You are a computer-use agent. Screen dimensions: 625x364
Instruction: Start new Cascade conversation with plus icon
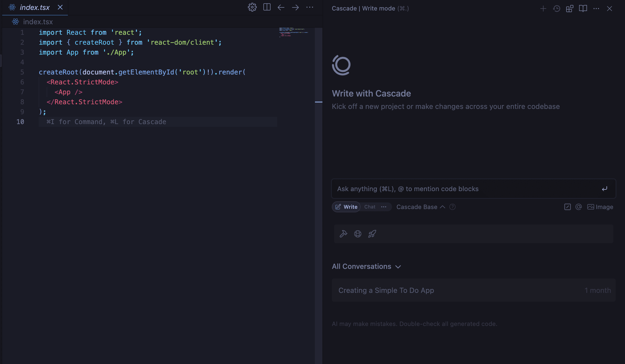click(543, 9)
